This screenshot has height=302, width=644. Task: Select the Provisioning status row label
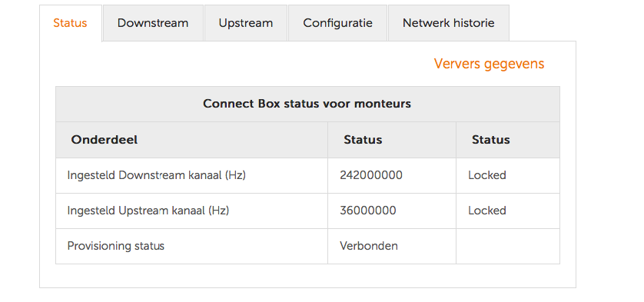pyautogui.click(x=116, y=246)
